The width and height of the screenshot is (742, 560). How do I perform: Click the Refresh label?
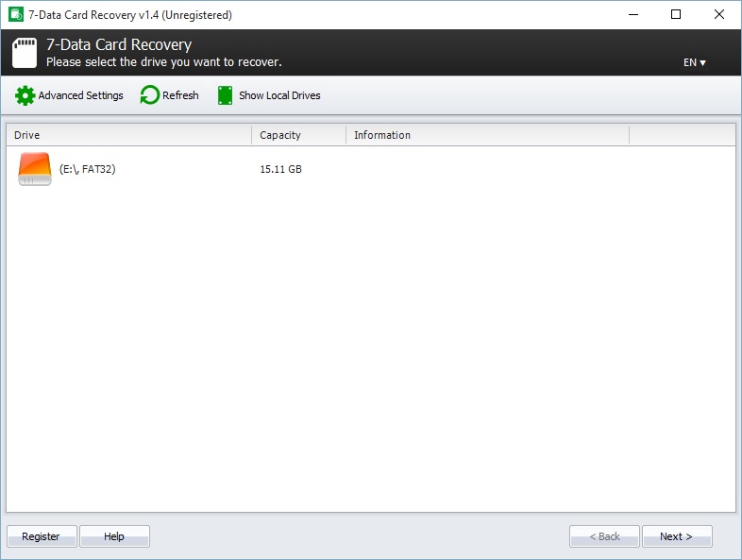[180, 95]
